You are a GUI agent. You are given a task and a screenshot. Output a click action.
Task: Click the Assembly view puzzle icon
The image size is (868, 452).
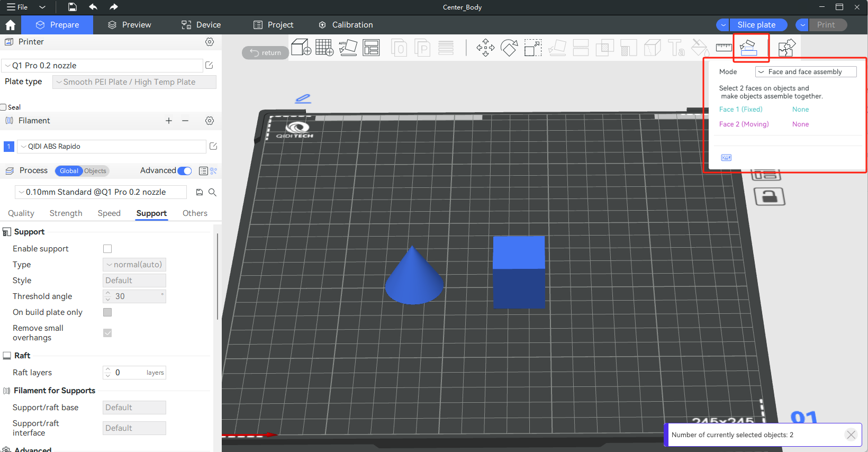click(x=786, y=48)
